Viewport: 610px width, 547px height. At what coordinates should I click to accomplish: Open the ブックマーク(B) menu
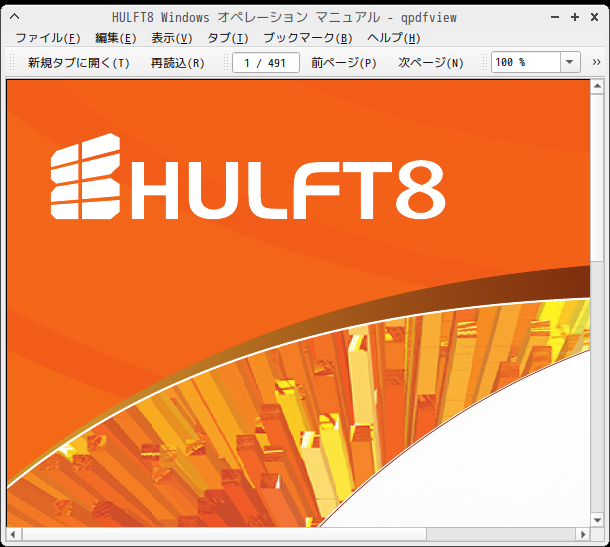(308, 38)
